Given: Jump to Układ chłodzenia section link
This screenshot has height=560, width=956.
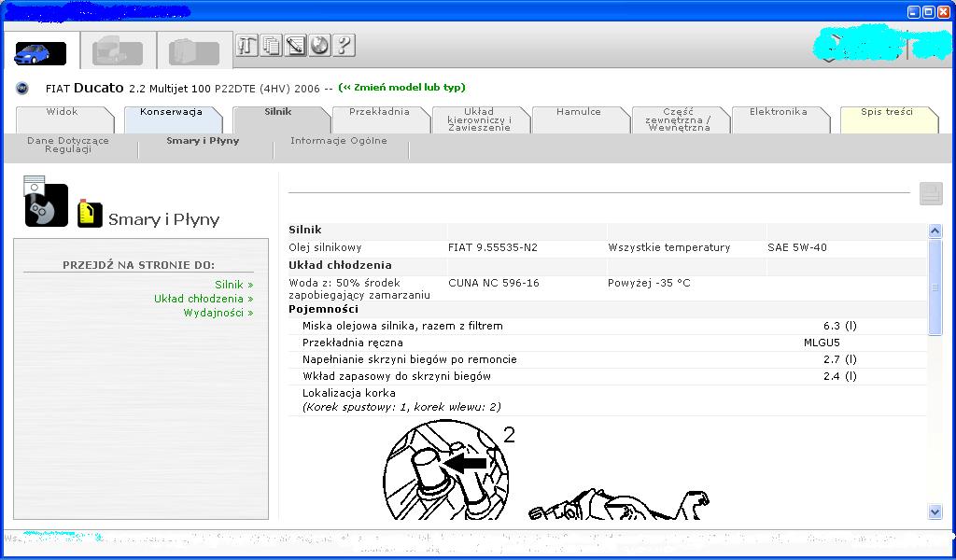Looking at the screenshot, I should click(x=203, y=299).
